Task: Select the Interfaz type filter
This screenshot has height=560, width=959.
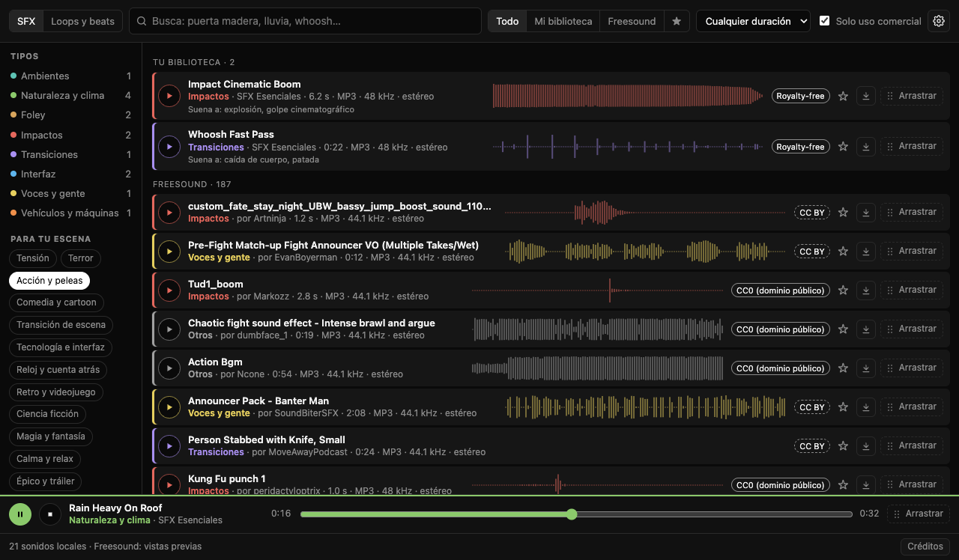Action: tap(70, 174)
